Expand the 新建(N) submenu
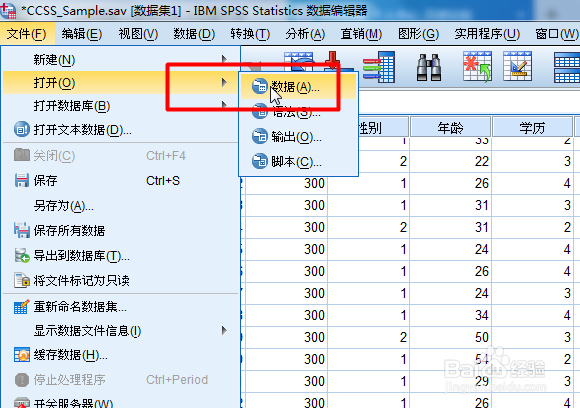 coord(121,60)
